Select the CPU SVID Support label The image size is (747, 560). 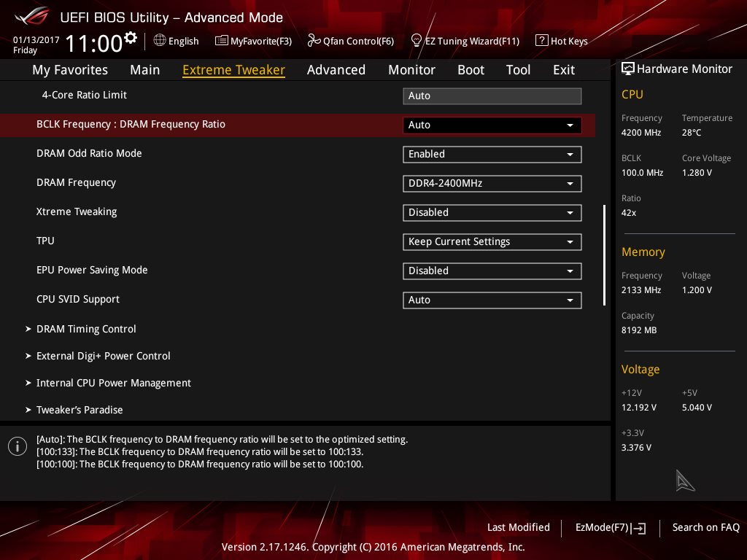click(78, 300)
